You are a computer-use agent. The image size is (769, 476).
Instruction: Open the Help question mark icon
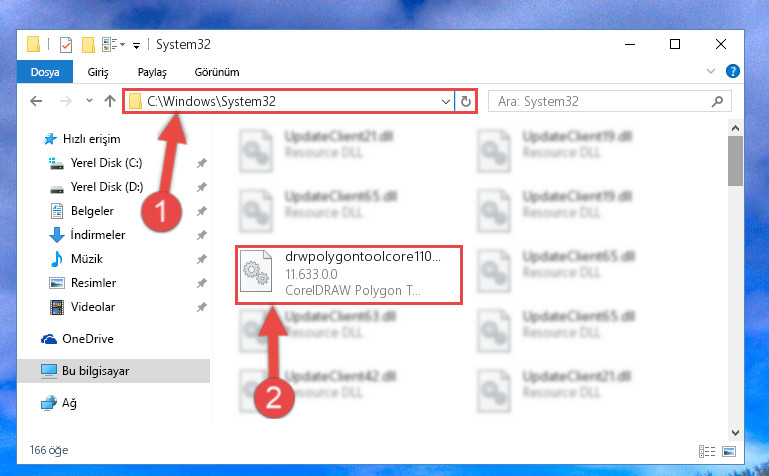coord(732,72)
